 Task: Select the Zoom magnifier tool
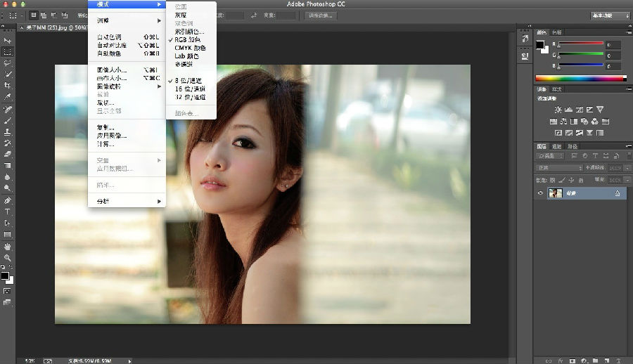pos(8,258)
